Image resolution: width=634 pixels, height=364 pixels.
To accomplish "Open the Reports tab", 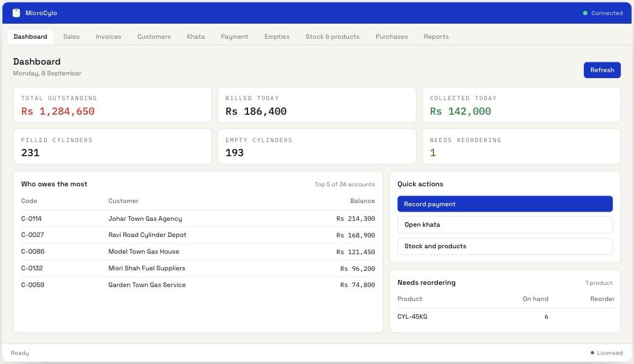I will (436, 37).
